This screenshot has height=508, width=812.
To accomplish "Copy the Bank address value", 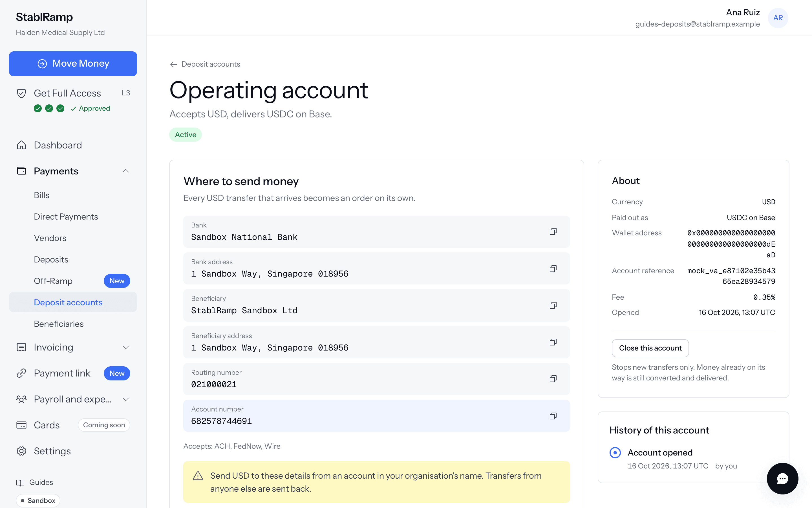I will 553,268.
